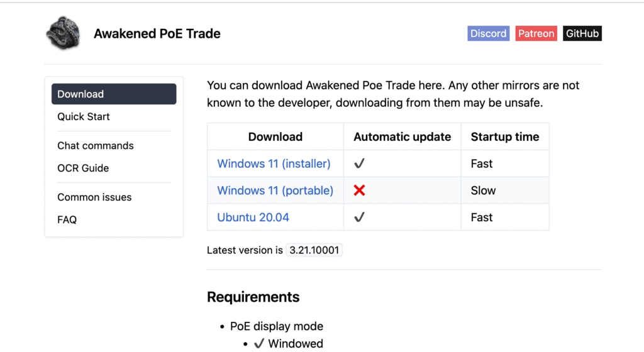Viewport: 644px width, 352px height.
Task: Click the PoE display mode bullet
Action: (x=277, y=326)
